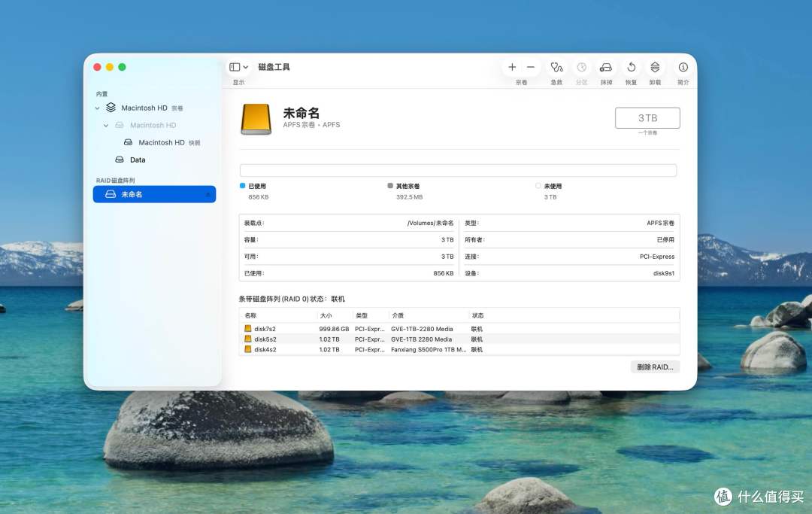812x514 pixels.
Task: Collapse the greyed Macintosh HD volume chevron
Action: [x=106, y=126]
